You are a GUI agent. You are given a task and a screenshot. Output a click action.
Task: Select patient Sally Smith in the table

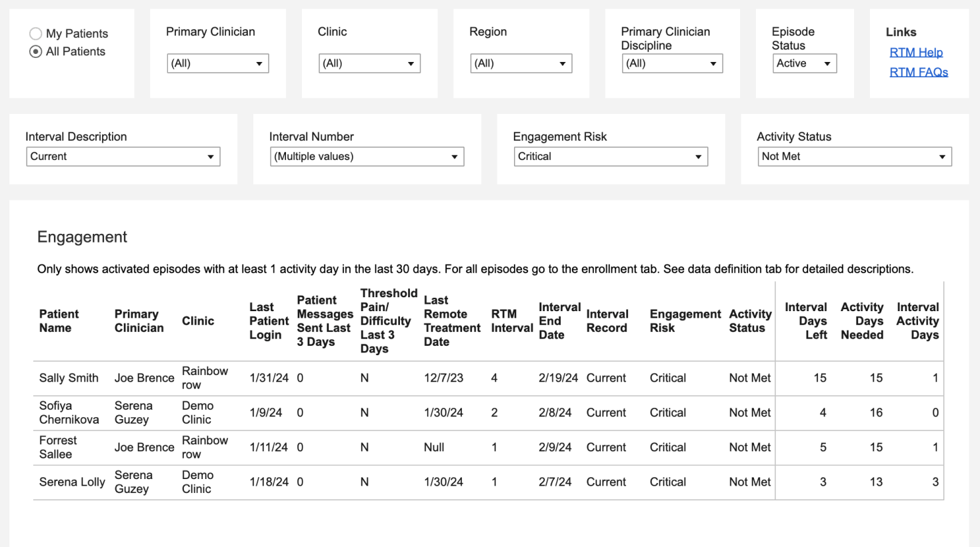coord(69,378)
